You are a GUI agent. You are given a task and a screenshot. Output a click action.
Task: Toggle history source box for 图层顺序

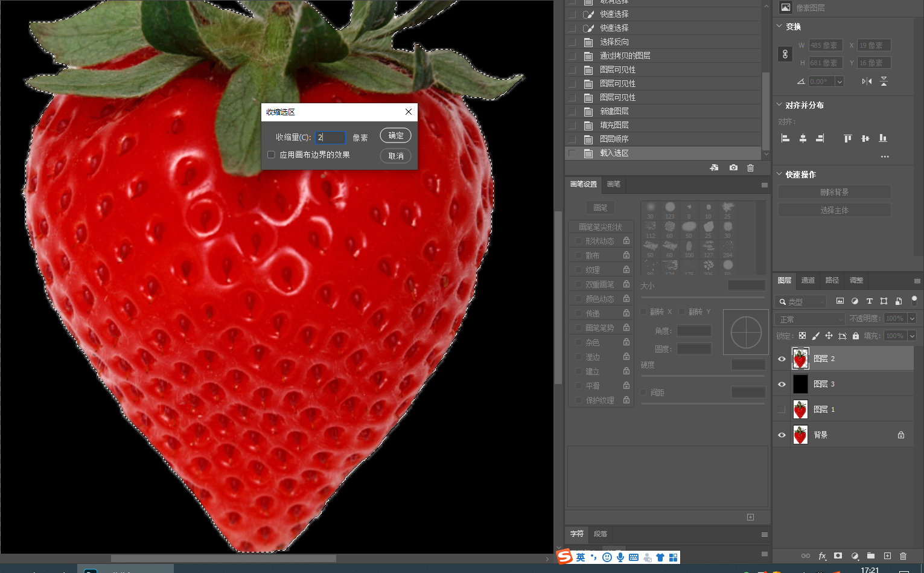click(x=572, y=139)
